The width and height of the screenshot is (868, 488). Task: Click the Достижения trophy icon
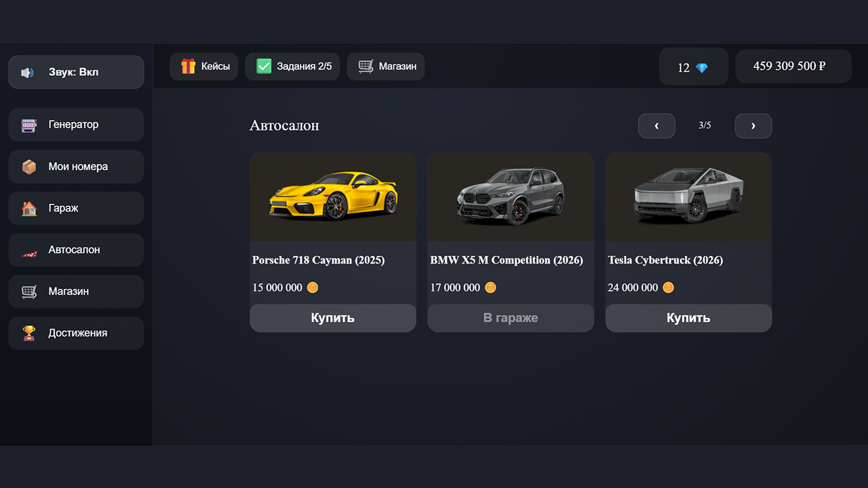point(28,333)
